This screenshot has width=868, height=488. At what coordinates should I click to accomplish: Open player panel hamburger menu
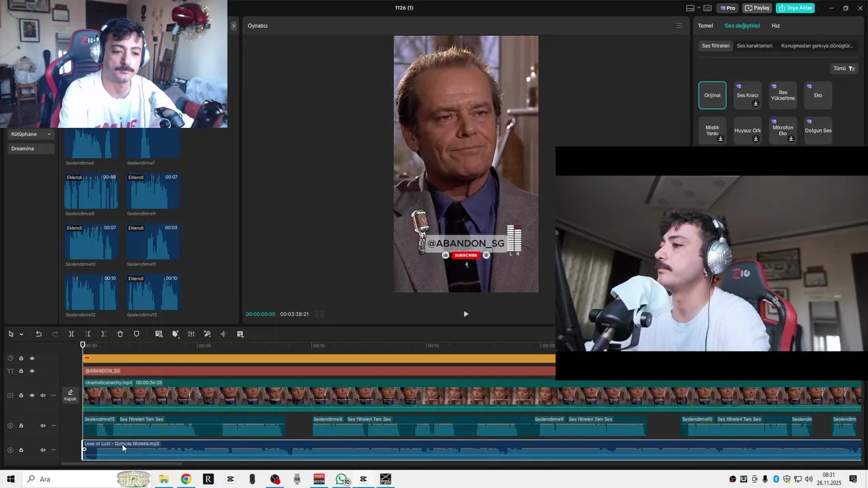pyautogui.click(x=679, y=26)
